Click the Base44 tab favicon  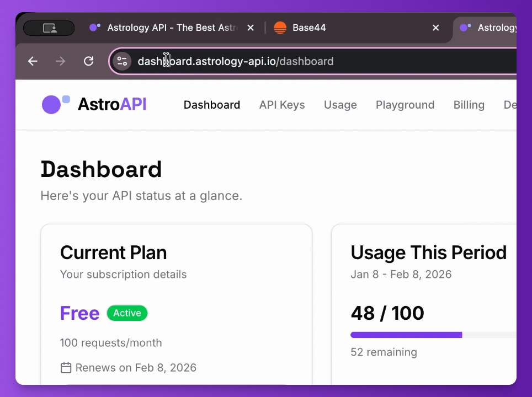[x=280, y=28]
